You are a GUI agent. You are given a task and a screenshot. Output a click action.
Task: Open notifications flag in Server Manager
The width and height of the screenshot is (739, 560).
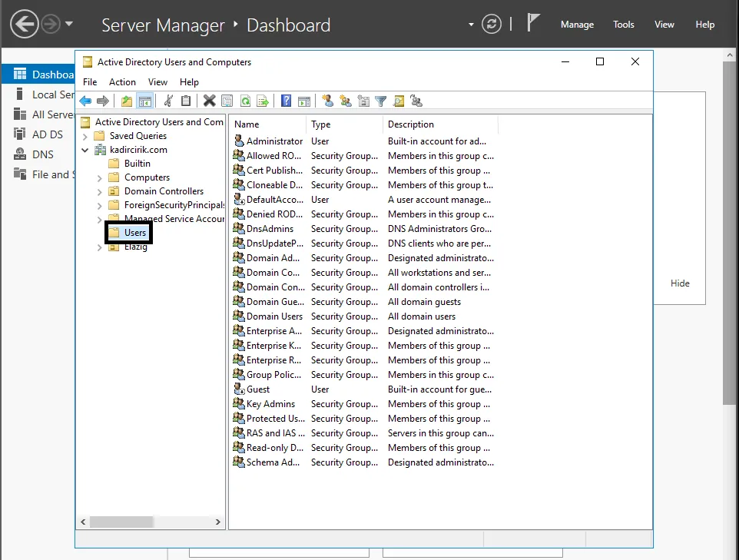pyautogui.click(x=533, y=22)
